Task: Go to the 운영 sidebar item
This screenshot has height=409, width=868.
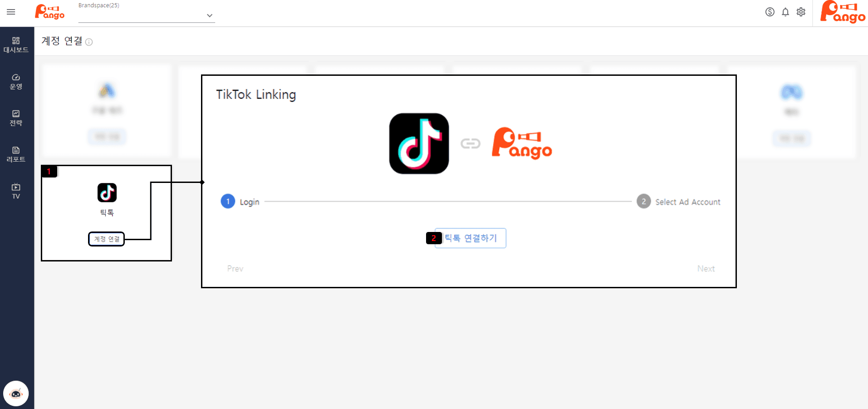Action: 16,82
